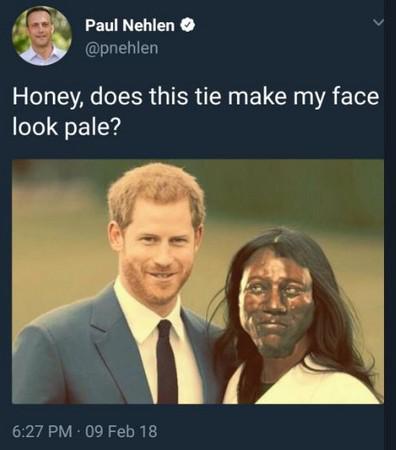Open the @pnehlen handle link

point(121,48)
